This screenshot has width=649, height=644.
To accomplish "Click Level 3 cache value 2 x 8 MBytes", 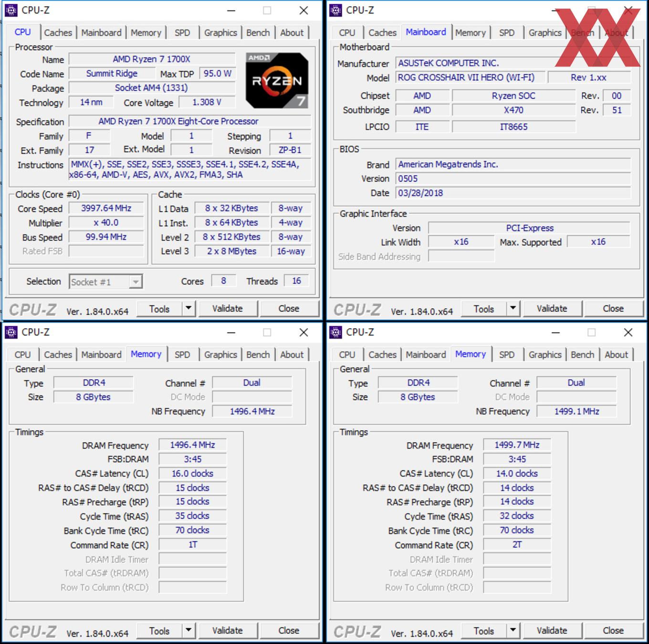I will pos(231,251).
